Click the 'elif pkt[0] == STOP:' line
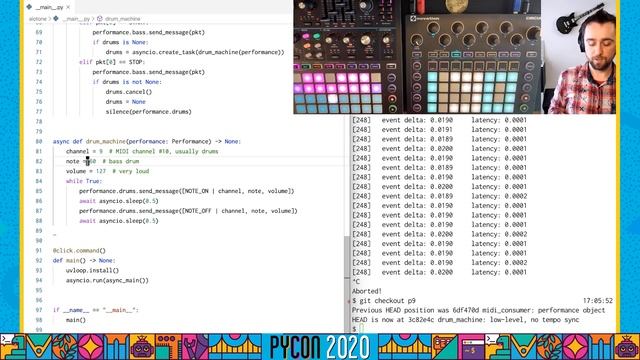Screen dimensions: 640x360 click(112, 62)
